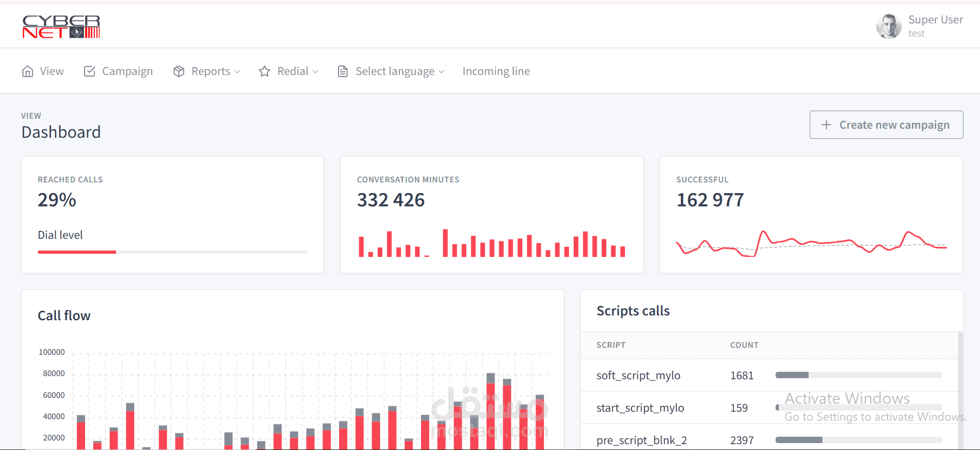
Task: Click the cube icon beside Reports
Action: click(x=179, y=71)
